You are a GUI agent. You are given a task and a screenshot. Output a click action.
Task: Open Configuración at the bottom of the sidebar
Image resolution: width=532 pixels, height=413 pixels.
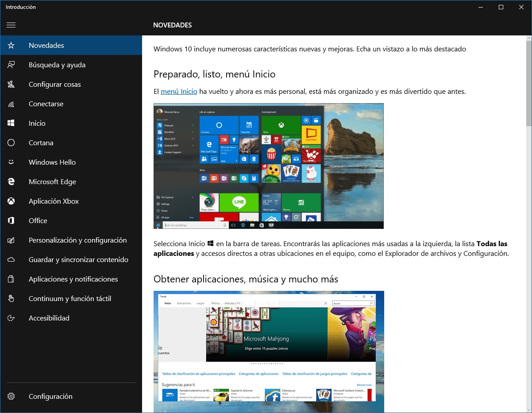71,397
